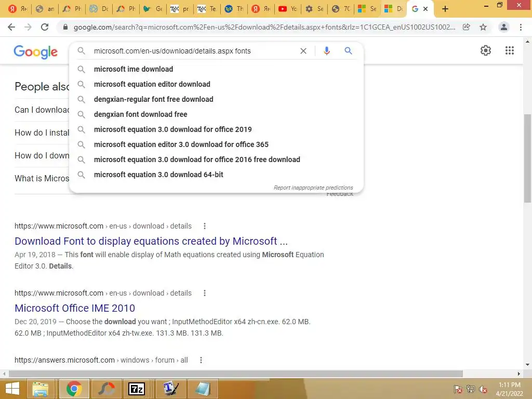The width and height of the screenshot is (532, 399).
Task: Share this page from address bar
Action: click(x=467, y=27)
